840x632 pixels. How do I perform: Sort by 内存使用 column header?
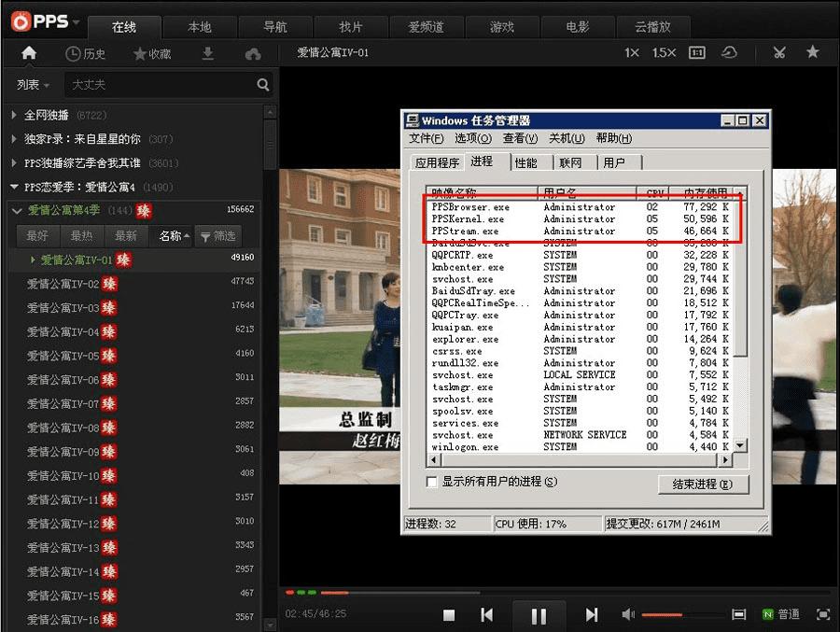pos(701,192)
